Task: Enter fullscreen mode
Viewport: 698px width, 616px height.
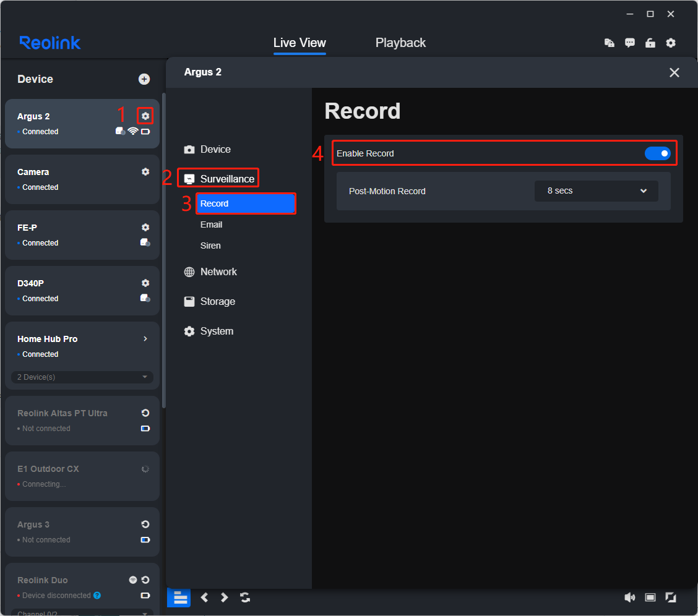Action: point(670,597)
